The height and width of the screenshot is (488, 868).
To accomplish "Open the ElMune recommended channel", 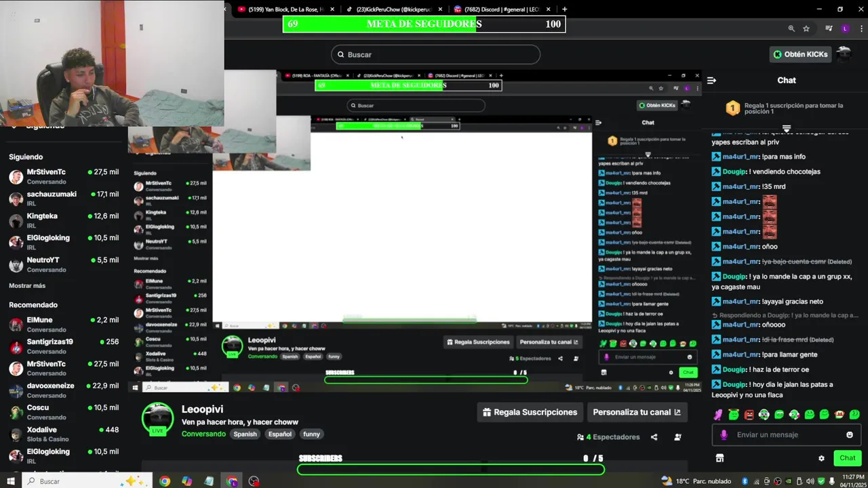I will click(63, 324).
